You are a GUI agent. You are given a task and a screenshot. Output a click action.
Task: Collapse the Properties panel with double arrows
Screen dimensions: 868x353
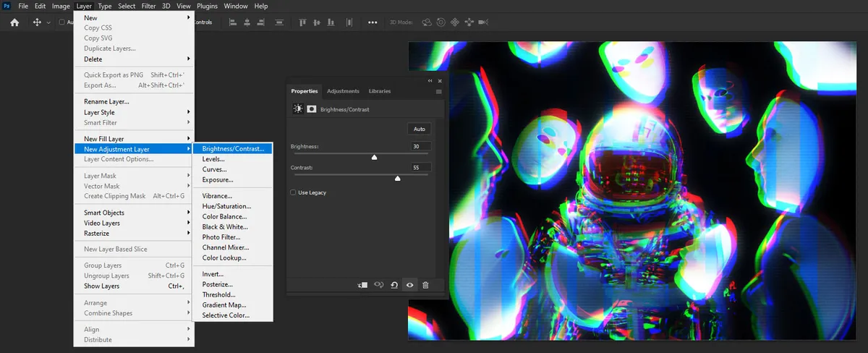pyautogui.click(x=430, y=81)
